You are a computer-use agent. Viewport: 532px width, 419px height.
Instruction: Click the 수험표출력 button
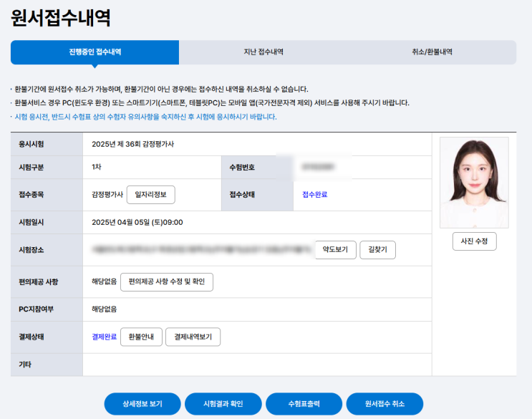pos(304,404)
